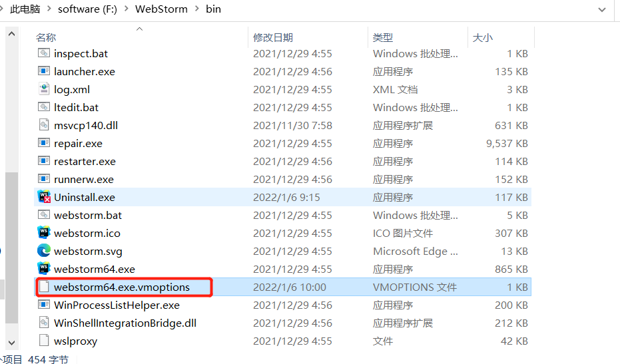The height and width of the screenshot is (364, 620).
Task: Click the inspect.bat batch file icon
Action: point(44,53)
